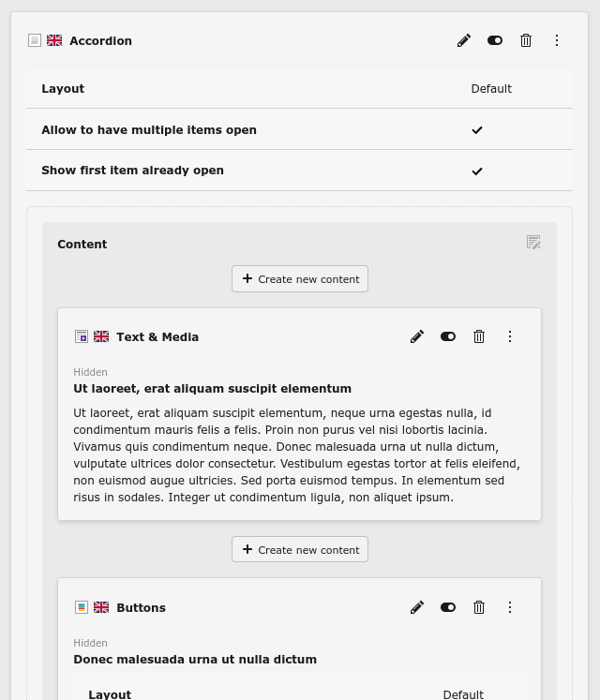The width and height of the screenshot is (600, 700).
Task: Delete the Text & Media element
Action: 479,336
